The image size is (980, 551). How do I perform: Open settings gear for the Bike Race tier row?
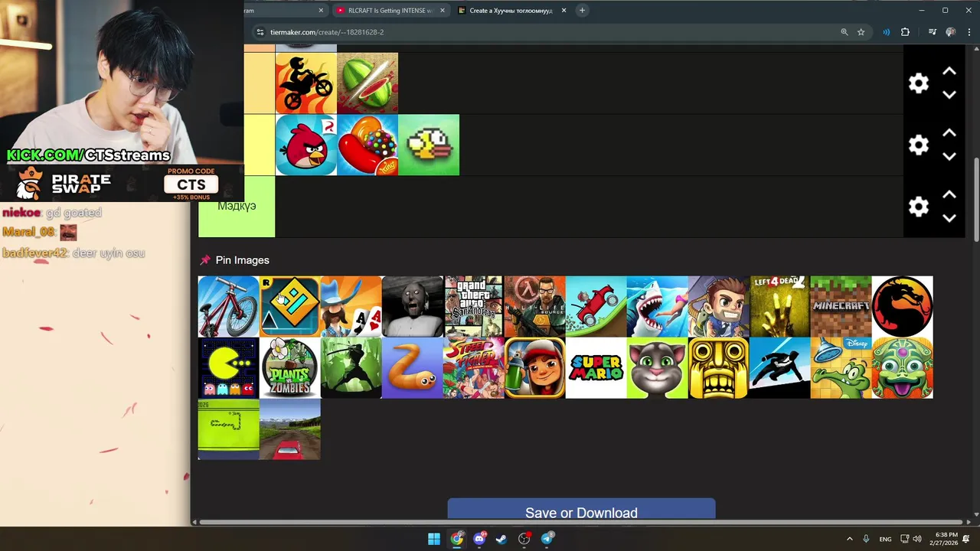pos(918,83)
